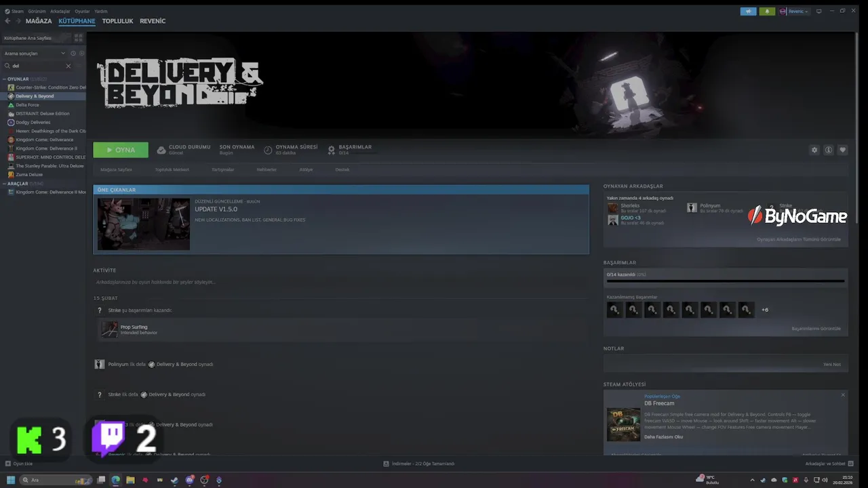Open the KÜTÜPHANE tab
The image size is (868, 488).
pos(77,21)
